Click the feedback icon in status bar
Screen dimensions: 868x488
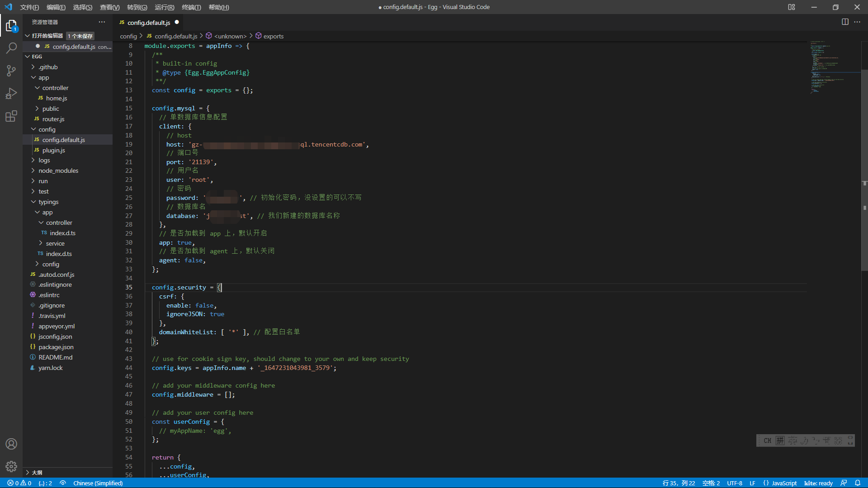coord(844,483)
